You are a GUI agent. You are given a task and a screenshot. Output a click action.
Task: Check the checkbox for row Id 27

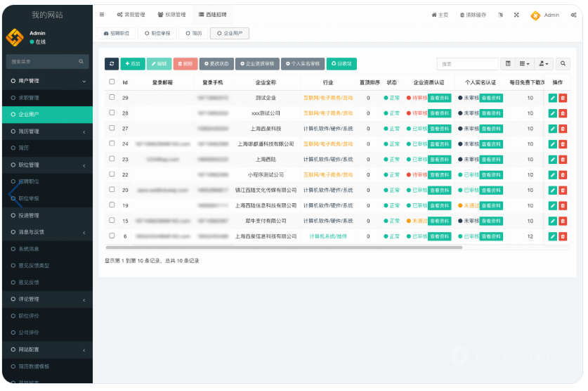[112, 128]
